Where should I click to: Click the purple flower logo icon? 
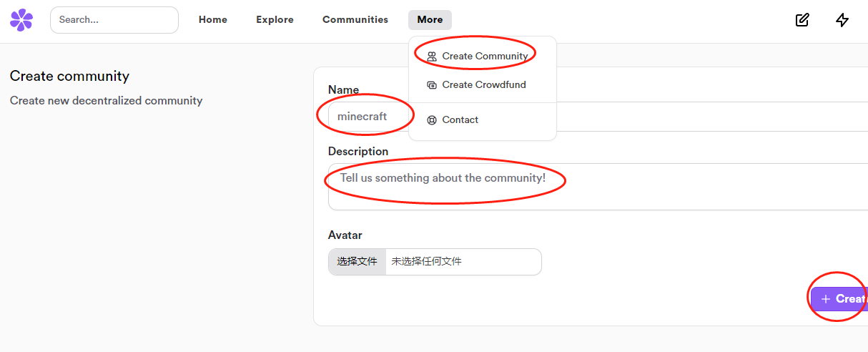21,20
